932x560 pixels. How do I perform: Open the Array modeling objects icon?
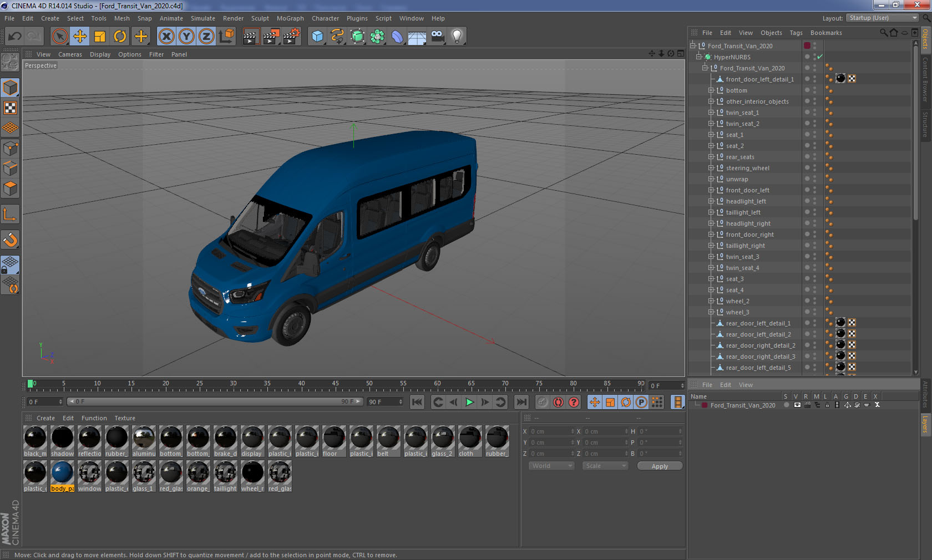(377, 37)
